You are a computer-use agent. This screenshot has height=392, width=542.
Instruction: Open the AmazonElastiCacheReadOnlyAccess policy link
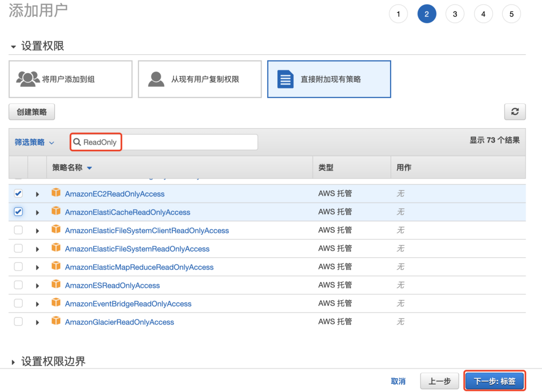[128, 212]
